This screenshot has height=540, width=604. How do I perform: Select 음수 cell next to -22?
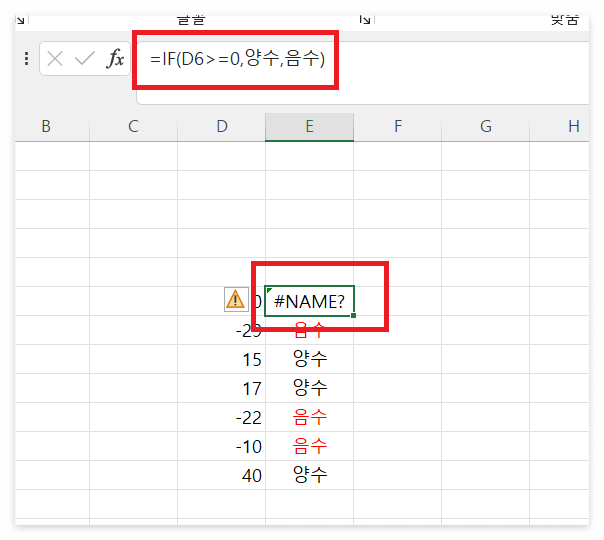[309, 417]
